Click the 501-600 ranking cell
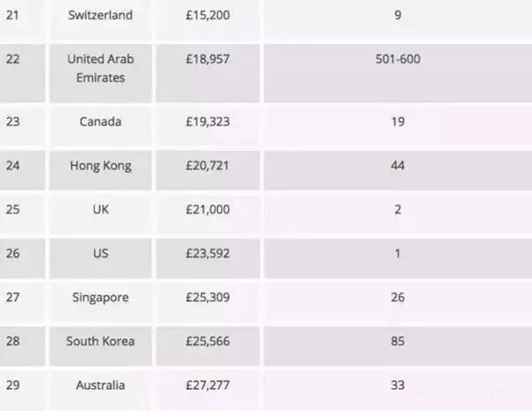 [x=397, y=60]
